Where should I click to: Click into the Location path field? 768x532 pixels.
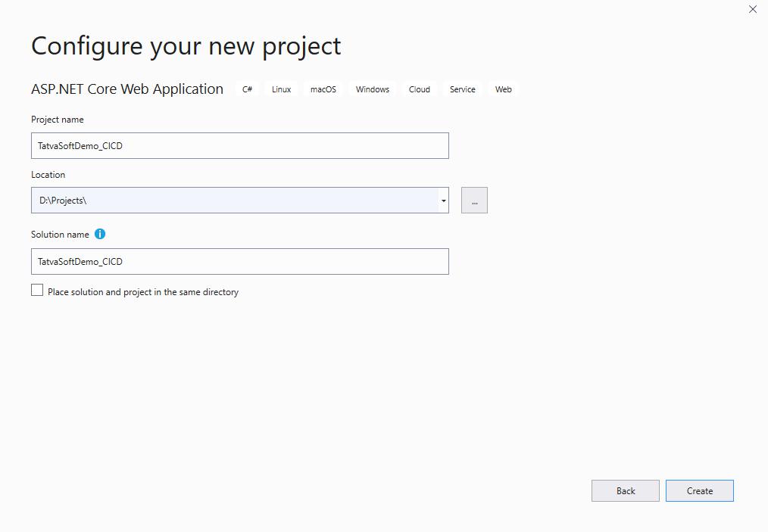pyautogui.click(x=235, y=201)
